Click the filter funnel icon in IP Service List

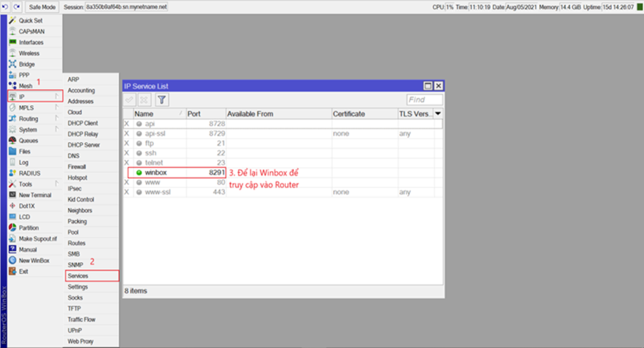[x=162, y=100]
